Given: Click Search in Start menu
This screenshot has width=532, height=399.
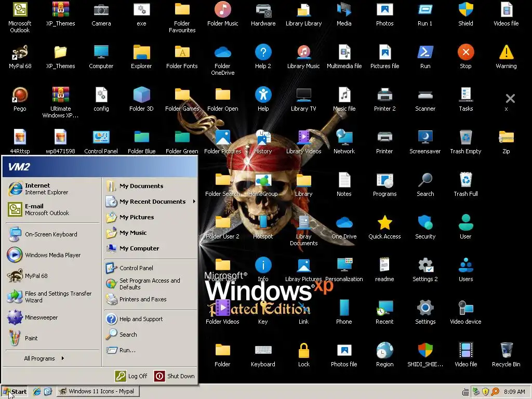Looking at the screenshot, I should coord(150,335).
